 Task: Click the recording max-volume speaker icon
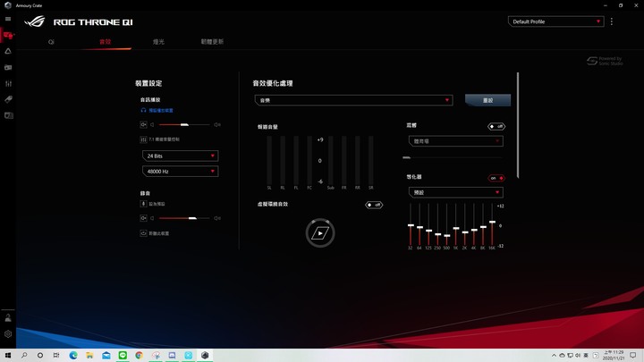217,218
